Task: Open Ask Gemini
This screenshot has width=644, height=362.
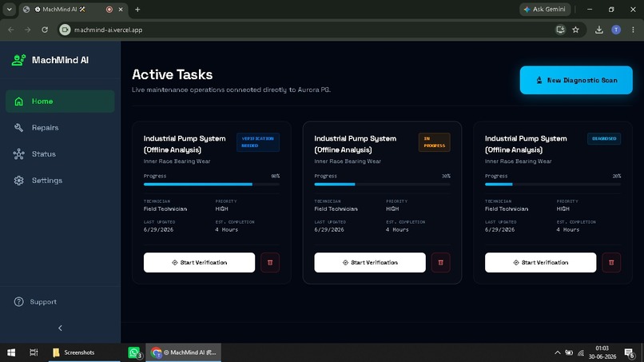Action: pos(545,9)
